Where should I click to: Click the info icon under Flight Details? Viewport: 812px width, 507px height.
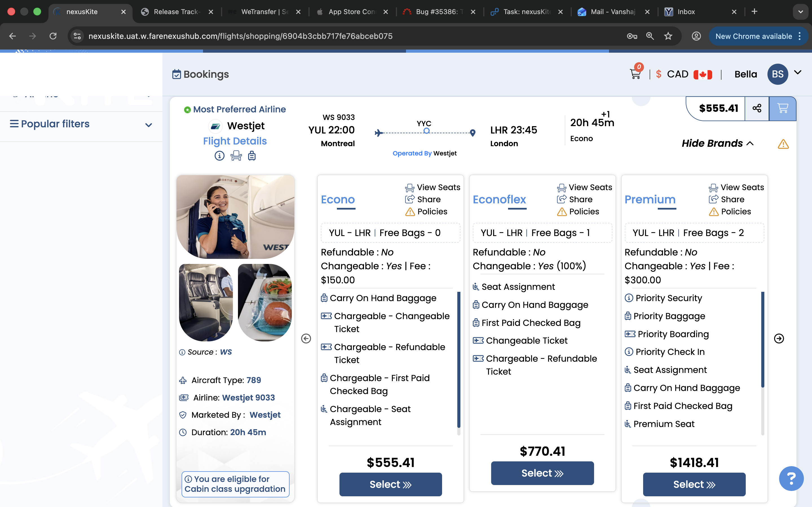219,156
